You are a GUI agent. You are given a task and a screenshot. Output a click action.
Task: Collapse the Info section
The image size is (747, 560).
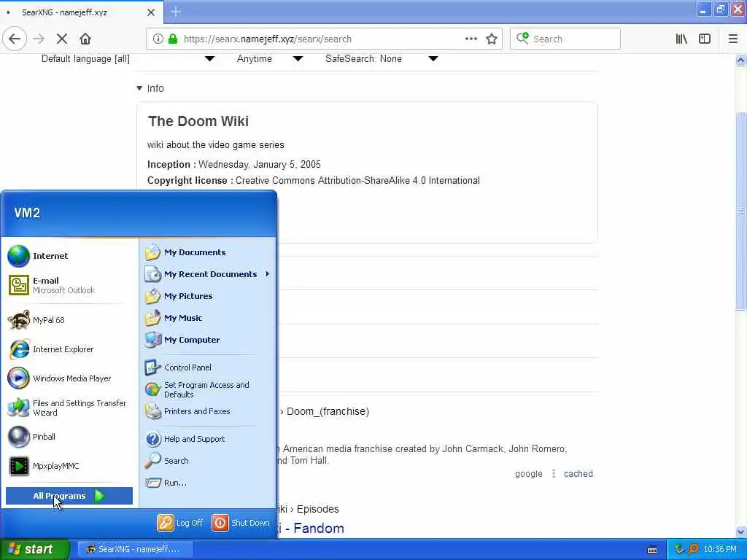tap(150, 88)
